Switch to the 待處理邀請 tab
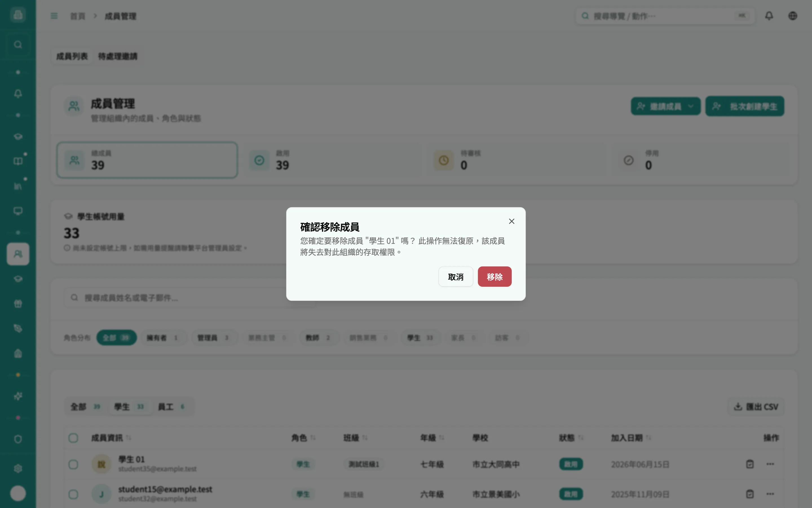 coord(118,56)
